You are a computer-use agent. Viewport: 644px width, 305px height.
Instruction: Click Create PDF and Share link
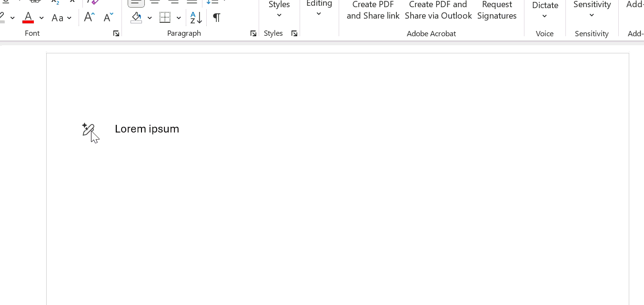pos(373,10)
